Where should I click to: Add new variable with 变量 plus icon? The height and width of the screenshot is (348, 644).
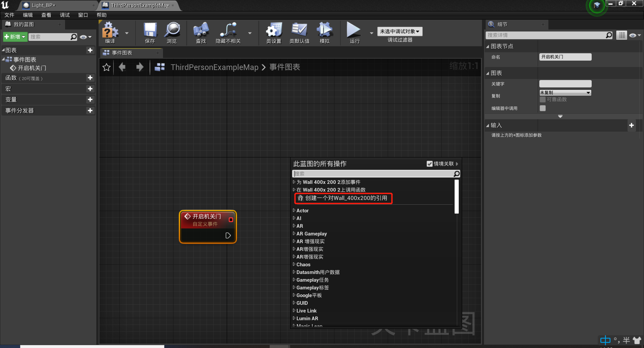point(90,99)
